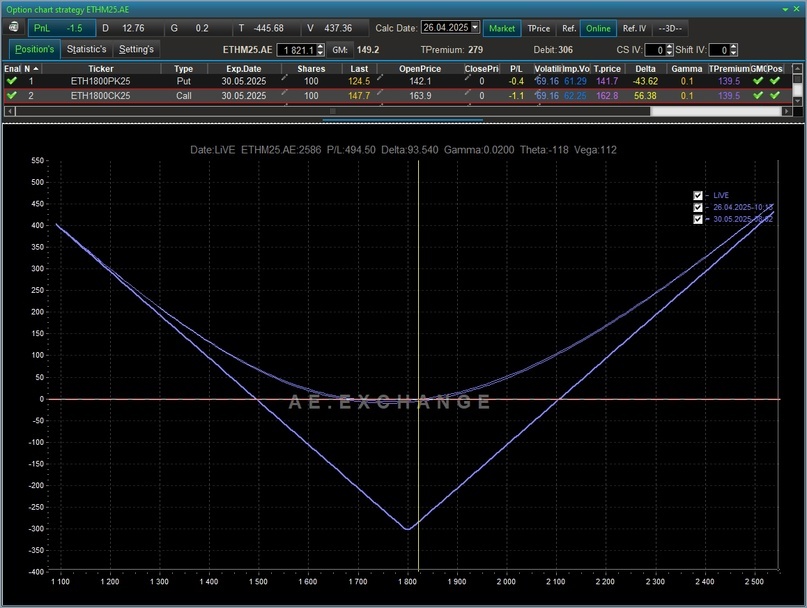This screenshot has height=608, width=807.
Task: Edit Shares pencil for ETH1800PK25 row
Action: point(284,78)
